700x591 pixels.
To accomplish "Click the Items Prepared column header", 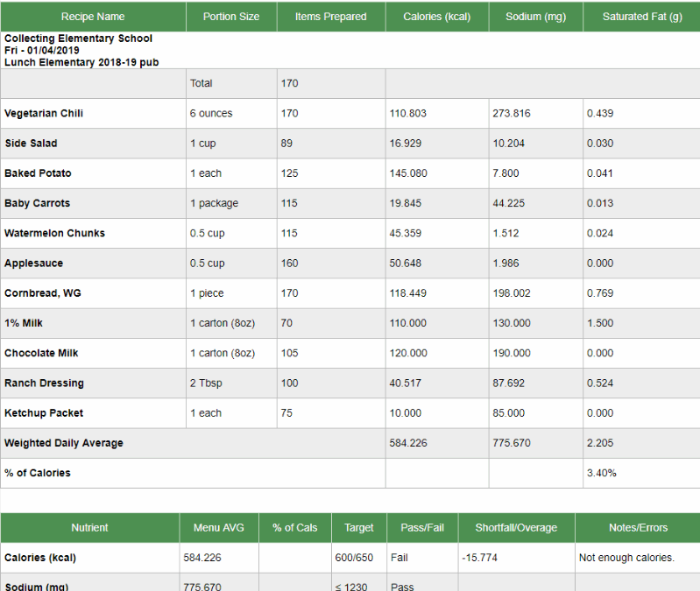I will pos(331,17).
